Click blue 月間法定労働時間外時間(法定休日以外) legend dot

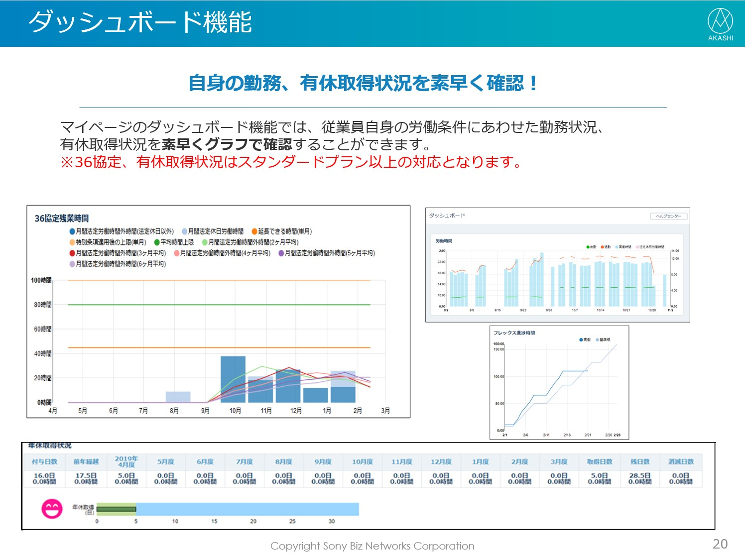tap(72, 231)
